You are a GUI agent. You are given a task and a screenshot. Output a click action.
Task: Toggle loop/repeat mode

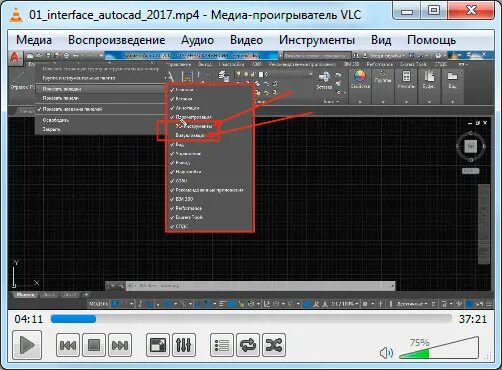click(248, 345)
